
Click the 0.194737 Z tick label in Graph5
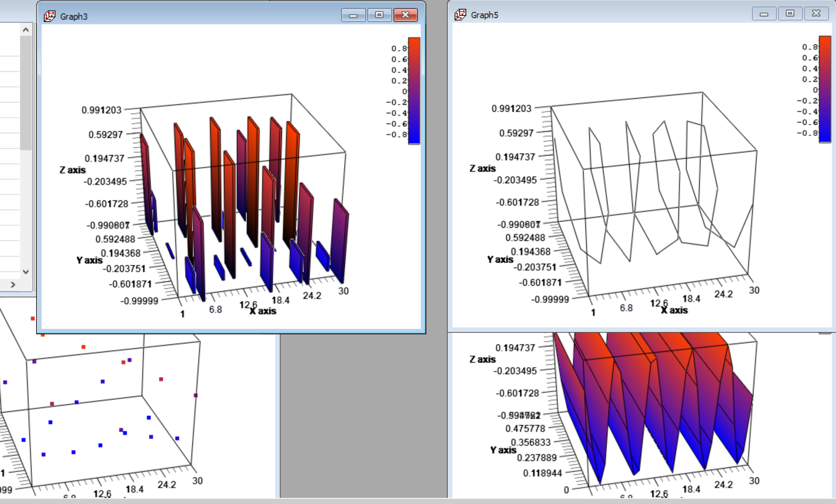click(x=515, y=157)
